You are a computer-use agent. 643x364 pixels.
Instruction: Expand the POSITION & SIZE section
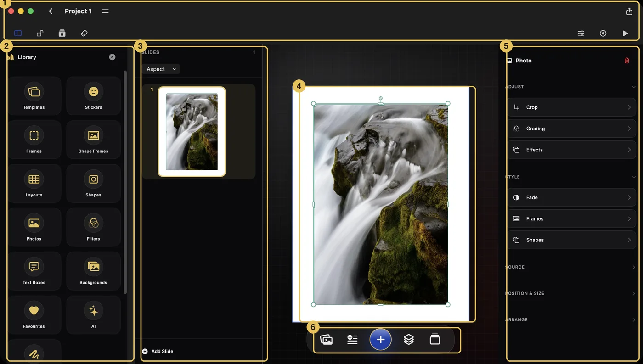[x=571, y=293]
